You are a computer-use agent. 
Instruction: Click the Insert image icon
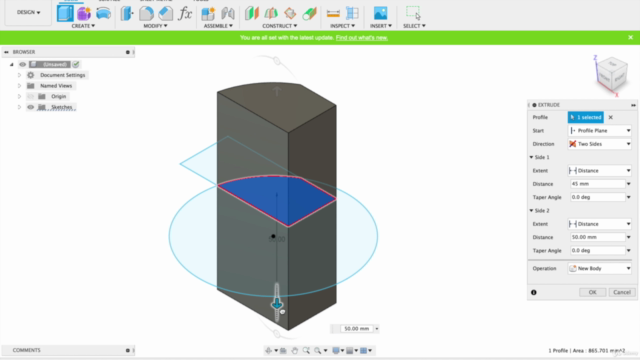tap(380, 13)
